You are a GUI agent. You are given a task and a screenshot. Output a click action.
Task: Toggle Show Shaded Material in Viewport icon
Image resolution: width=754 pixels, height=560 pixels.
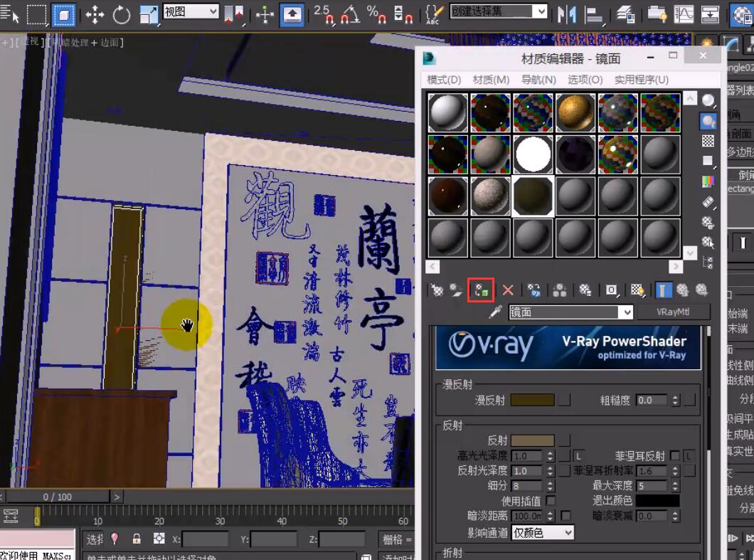point(637,290)
